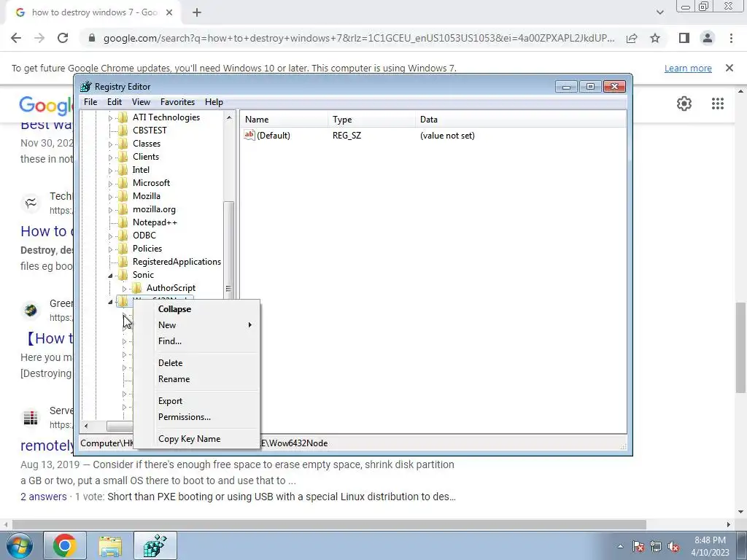Select the mozilla.org folder icon

[123, 209]
